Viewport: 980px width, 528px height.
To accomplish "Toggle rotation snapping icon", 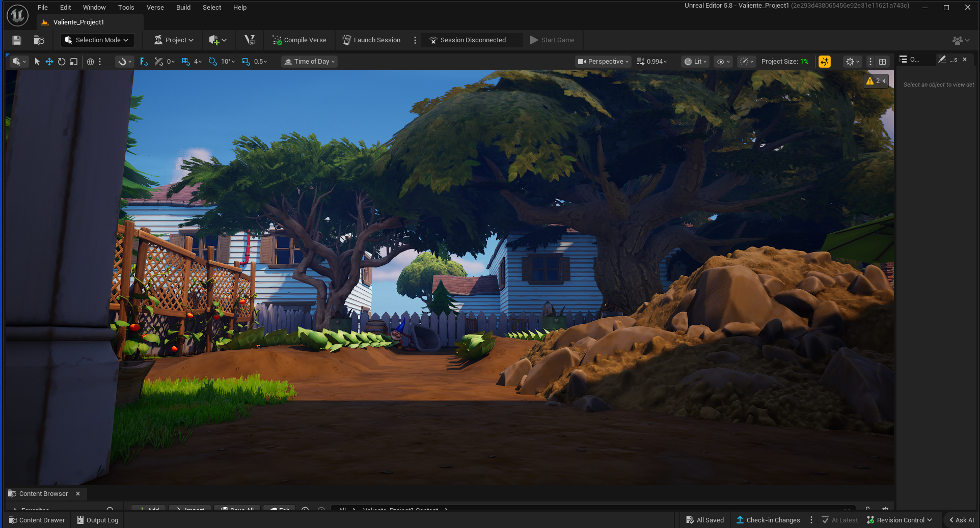I will click(213, 62).
